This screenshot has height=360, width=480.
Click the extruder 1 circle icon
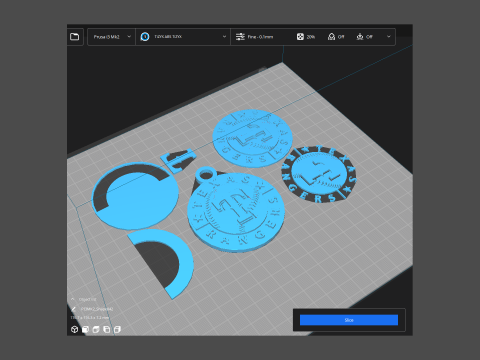tap(145, 37)
